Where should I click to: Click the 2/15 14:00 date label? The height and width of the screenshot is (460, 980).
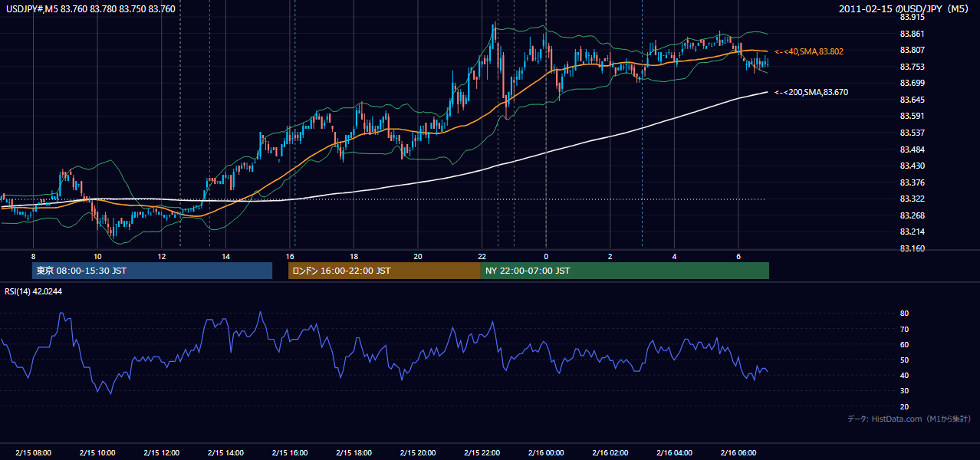226,452
